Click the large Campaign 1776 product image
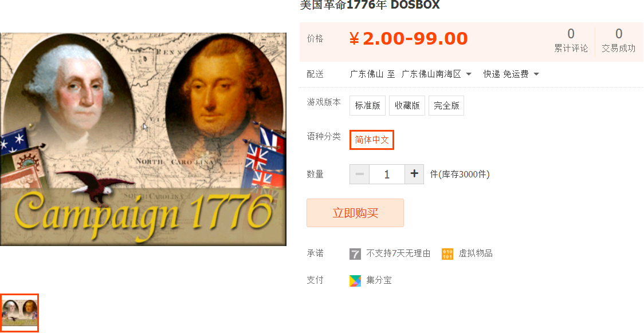 (143, 140)
